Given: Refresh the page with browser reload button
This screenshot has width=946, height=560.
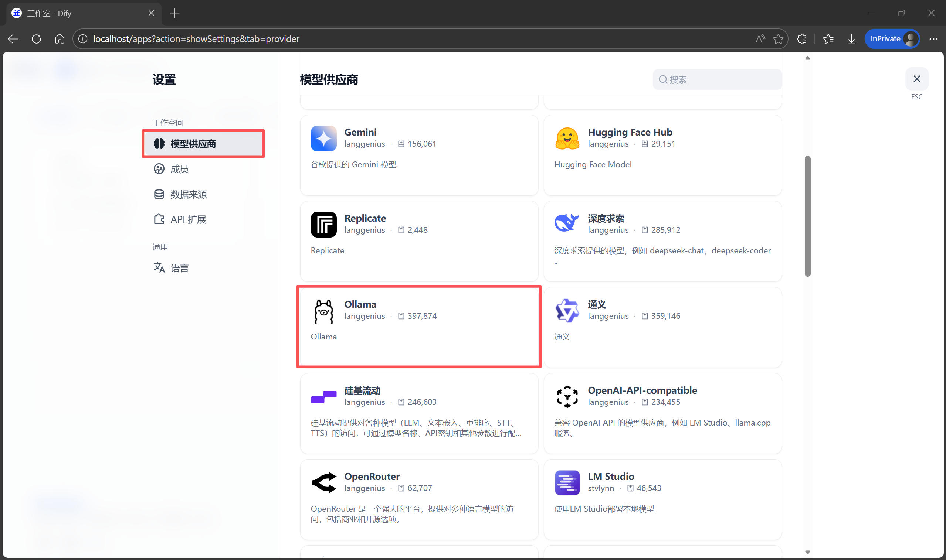Looking at the screenshot, I should (37, 39).
